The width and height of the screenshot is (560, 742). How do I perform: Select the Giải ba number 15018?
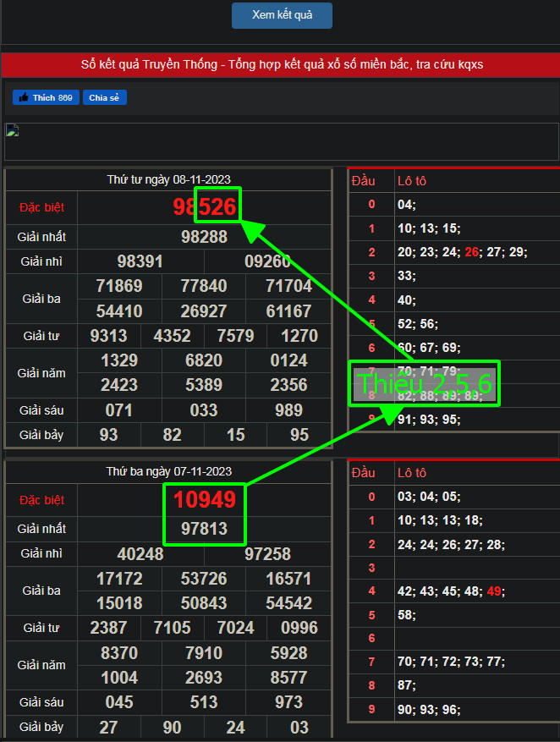tap(119, 603)
